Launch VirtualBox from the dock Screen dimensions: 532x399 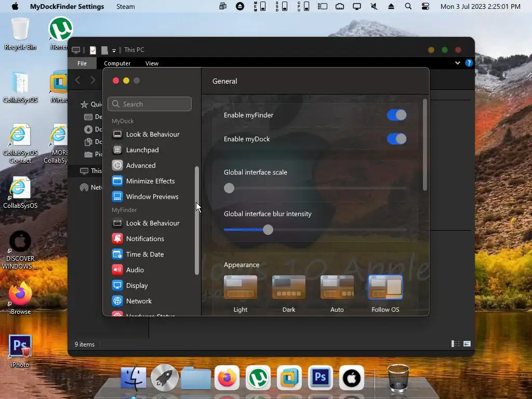coord(289,378)
